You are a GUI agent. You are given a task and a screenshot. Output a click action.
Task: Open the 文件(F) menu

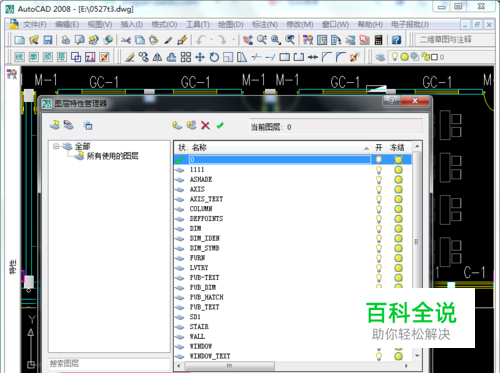tap(35, 25)
